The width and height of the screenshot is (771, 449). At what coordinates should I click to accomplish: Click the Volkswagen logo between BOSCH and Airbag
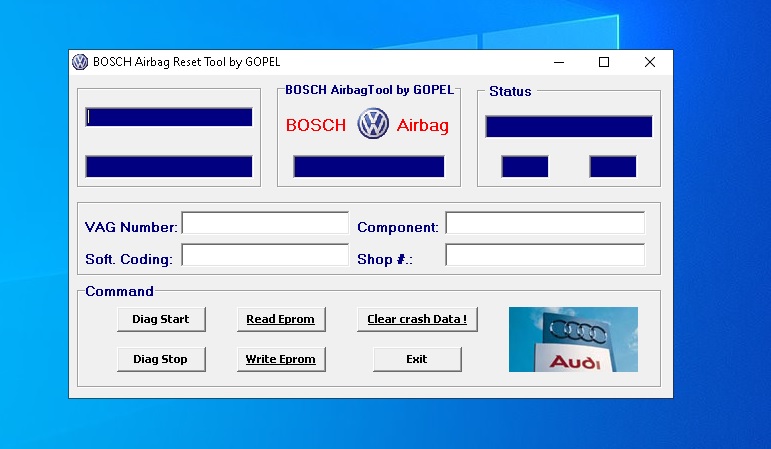pos(373,125)
